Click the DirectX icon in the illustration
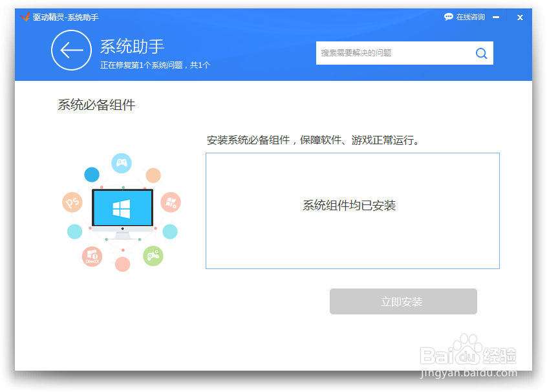The height and width of the screenshot is (392, 547). 91,256
